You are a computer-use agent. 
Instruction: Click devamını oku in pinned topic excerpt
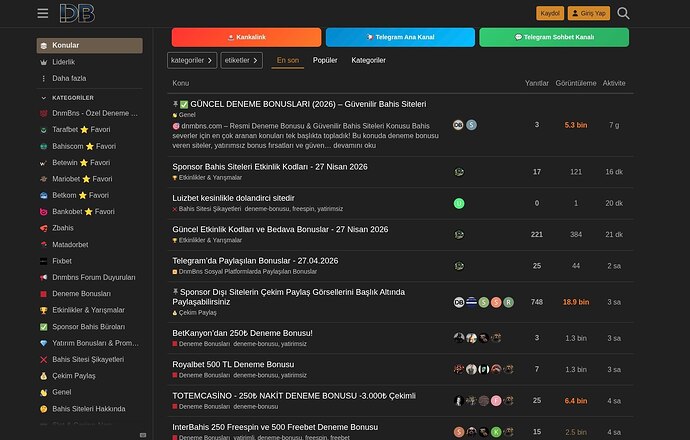(354, 146)
